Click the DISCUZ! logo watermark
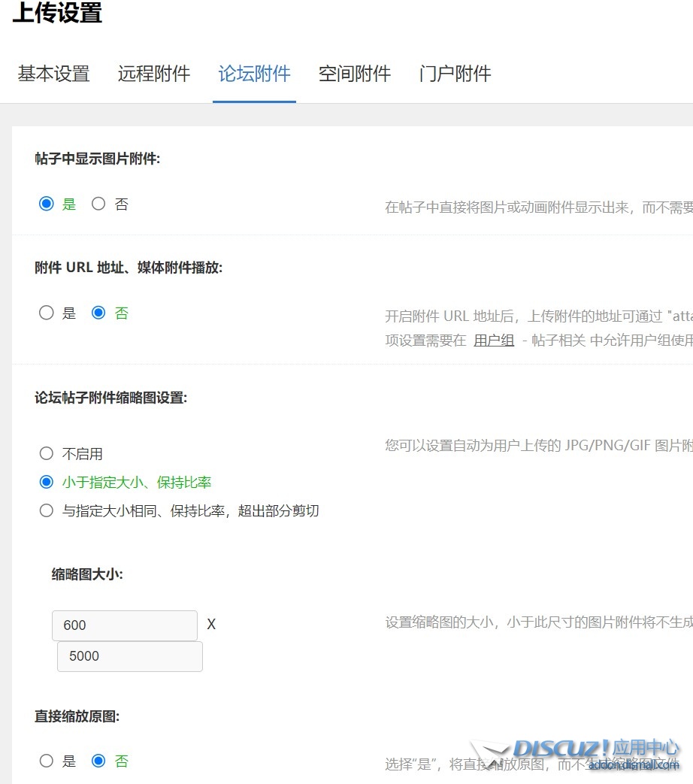The height and width of the screenshot is (784, 693). [x=560, y=749]
